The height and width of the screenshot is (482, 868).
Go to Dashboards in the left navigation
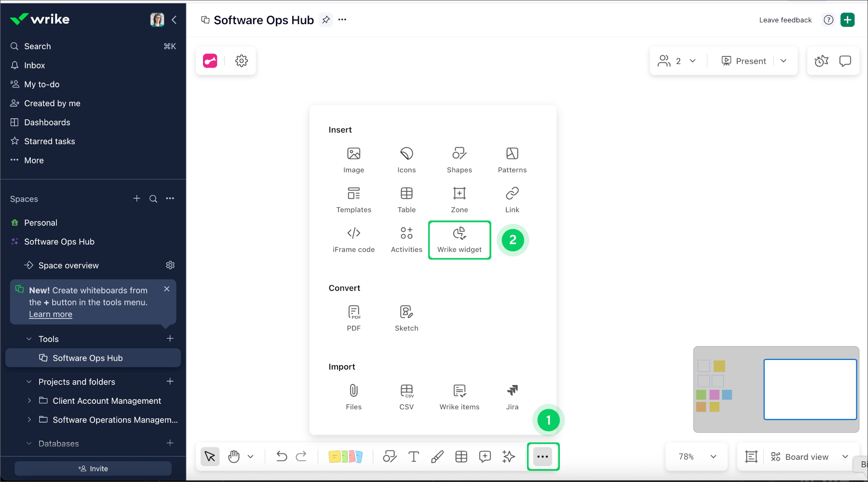pyautogui.click(x=47, y=122)
